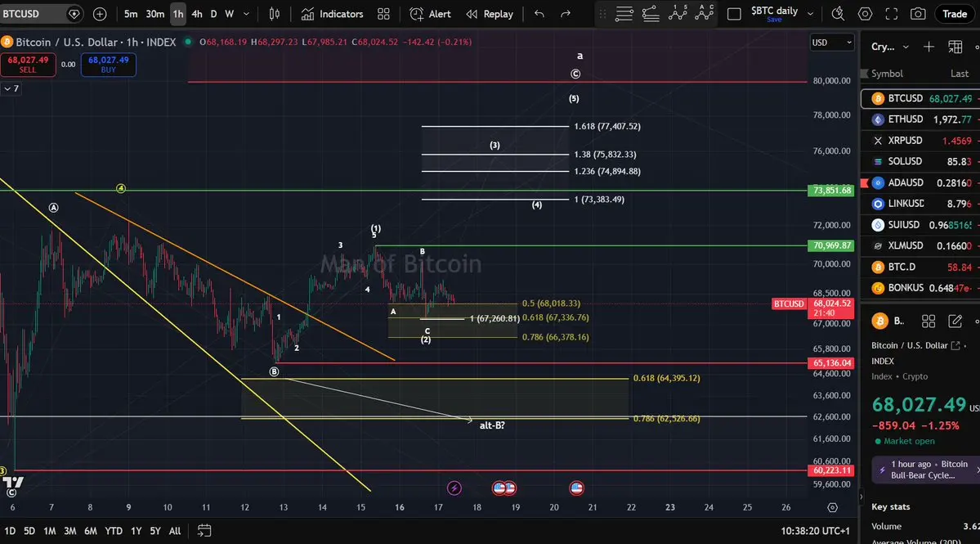Click the go to date calendar icon
Image resolution: width=980 pixels, height=544 pixels.
[x=204, y=531]
